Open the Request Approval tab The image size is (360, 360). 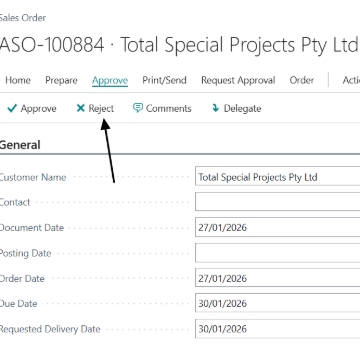click(x=238, y=80)
